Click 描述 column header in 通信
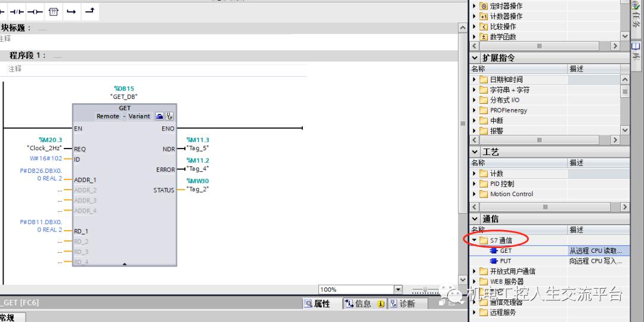This screenshot has height=322, width=644. 599,230
